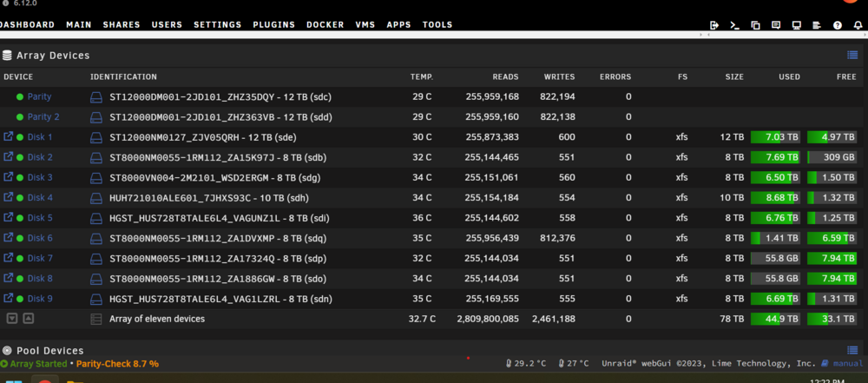Open the Parity 2 device link
Viewport: 868px width, 383px height.
[x=43, y=117]
